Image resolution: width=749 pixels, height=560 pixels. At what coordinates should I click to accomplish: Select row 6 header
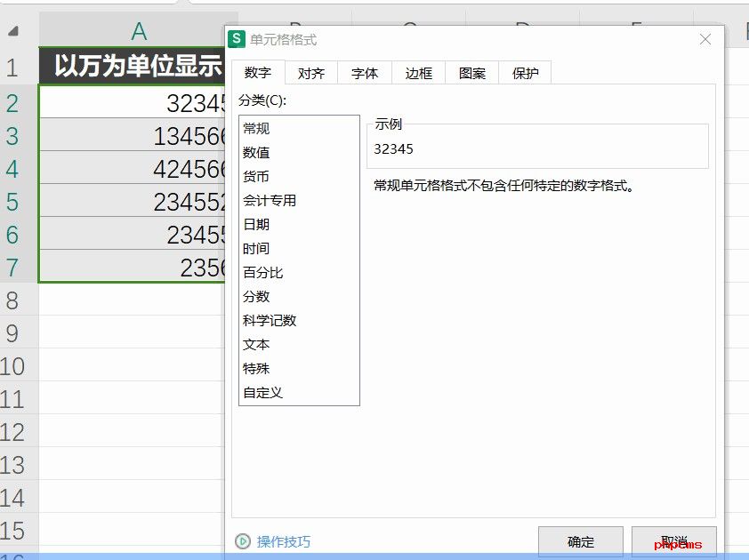tap(19, 235)
